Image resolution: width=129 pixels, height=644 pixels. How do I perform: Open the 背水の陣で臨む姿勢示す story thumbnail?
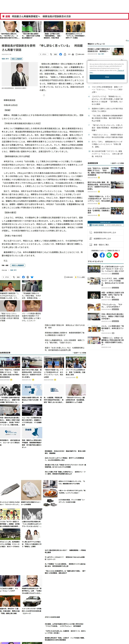[32, 27]
